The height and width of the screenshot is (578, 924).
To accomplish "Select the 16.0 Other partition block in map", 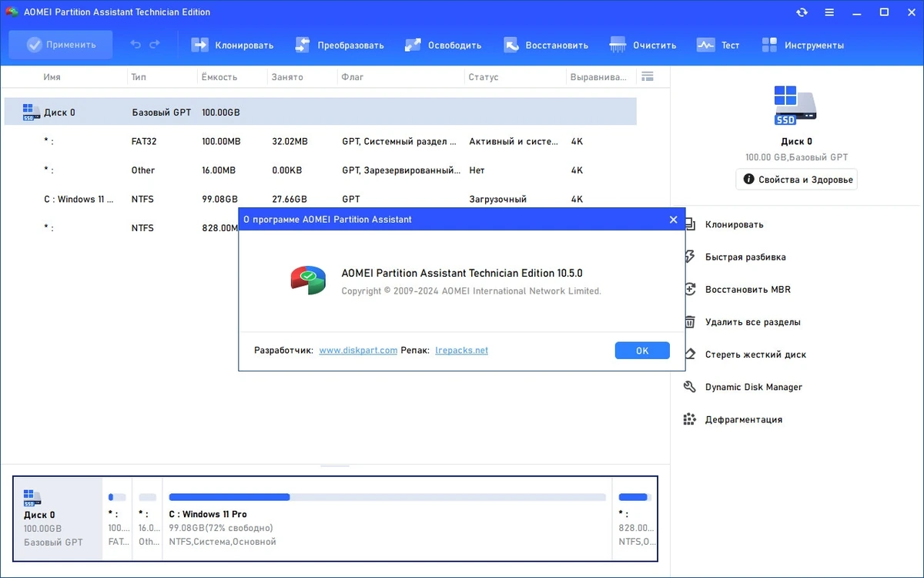I will click(147, 519).
